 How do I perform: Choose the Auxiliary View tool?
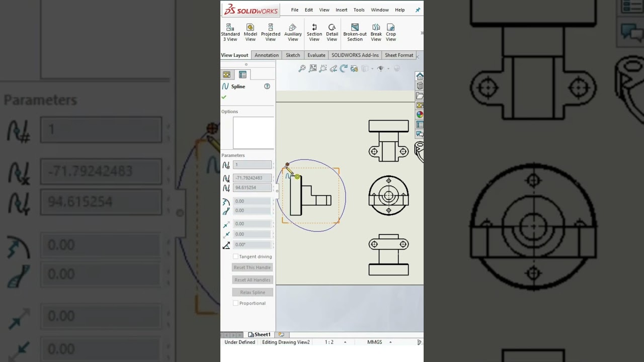coord(293,32)
